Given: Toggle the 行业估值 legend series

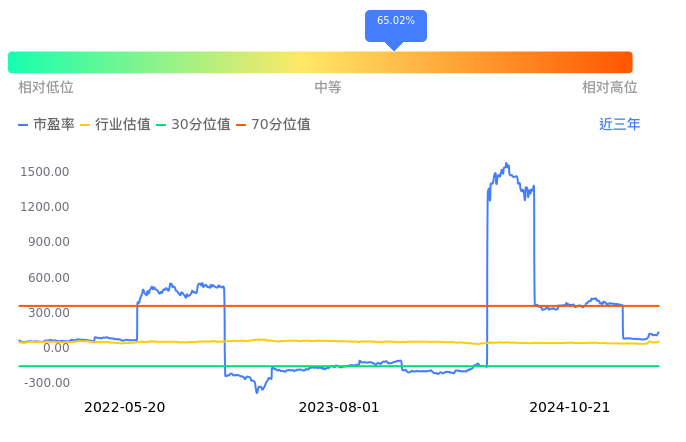Looking at the screenshot, I should point(115,125).
